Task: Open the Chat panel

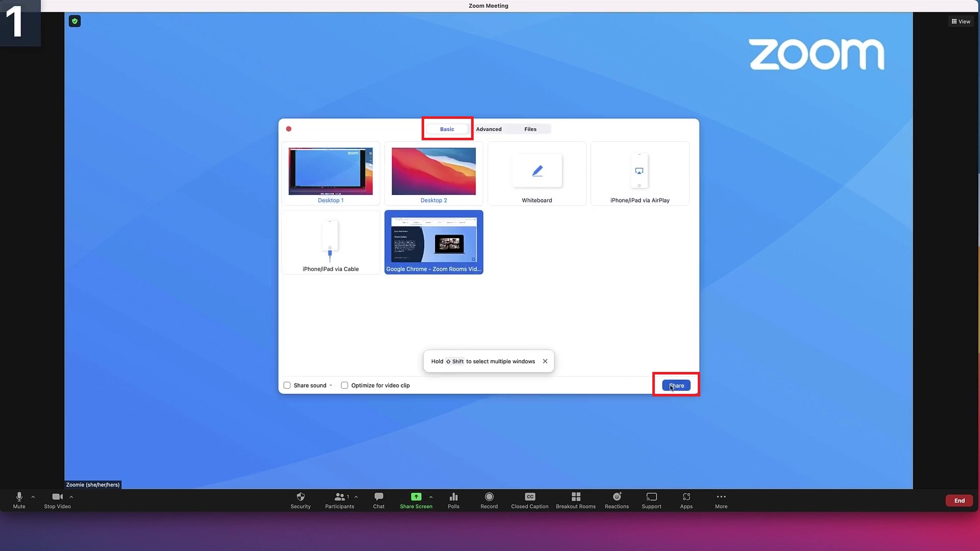Action: click(379, 500)
